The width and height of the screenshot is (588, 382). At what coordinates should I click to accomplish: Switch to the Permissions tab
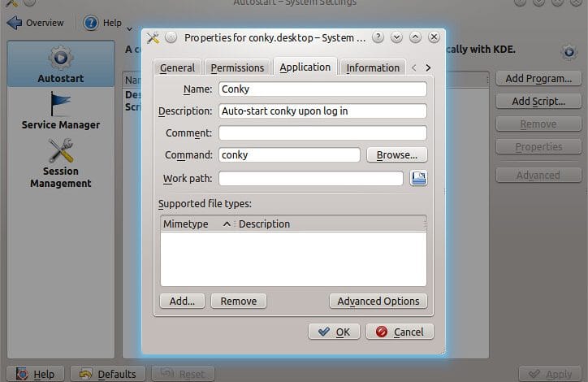[x=237, y=68]
